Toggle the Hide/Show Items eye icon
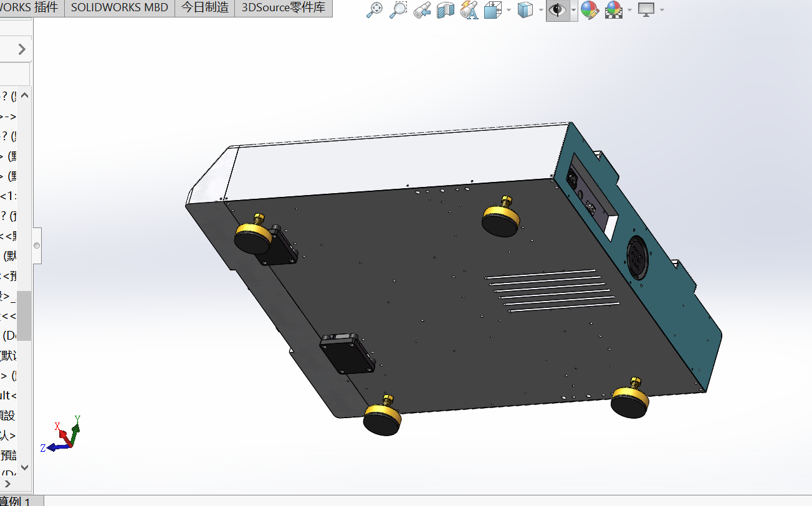Screen dimensions: 812x506 (556, 10)
